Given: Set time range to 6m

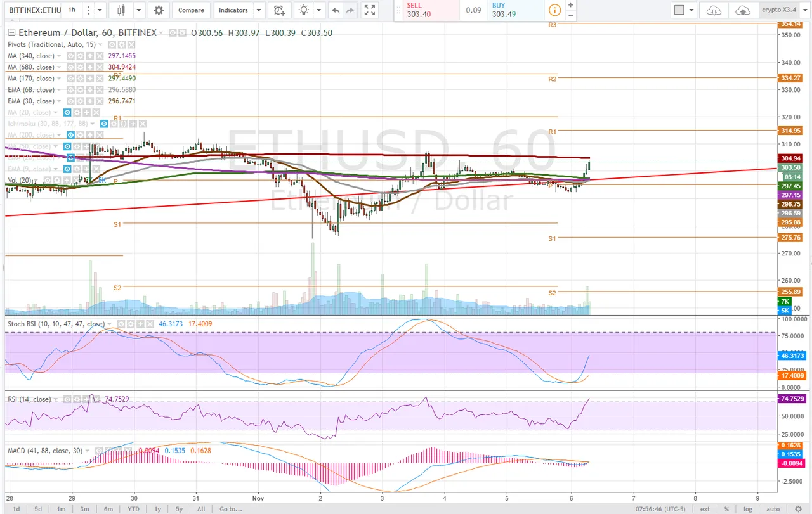Looking at the screenshot, I should pos(108,508).
